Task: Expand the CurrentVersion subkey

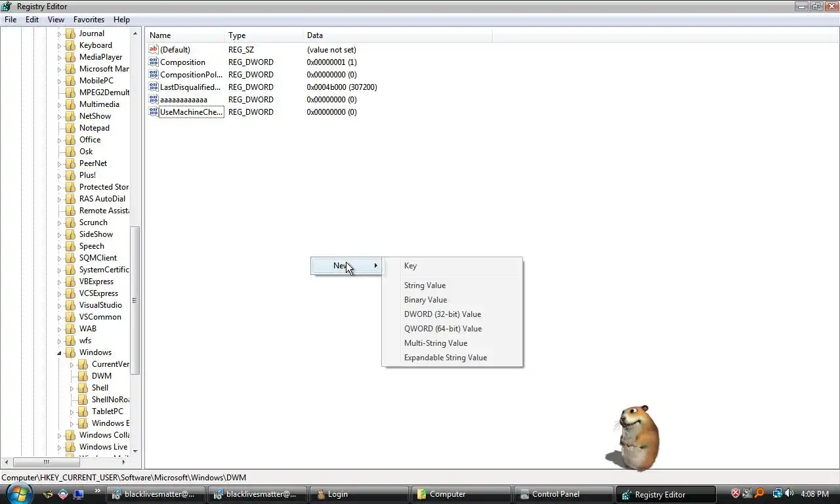Action: click(72, 364)
